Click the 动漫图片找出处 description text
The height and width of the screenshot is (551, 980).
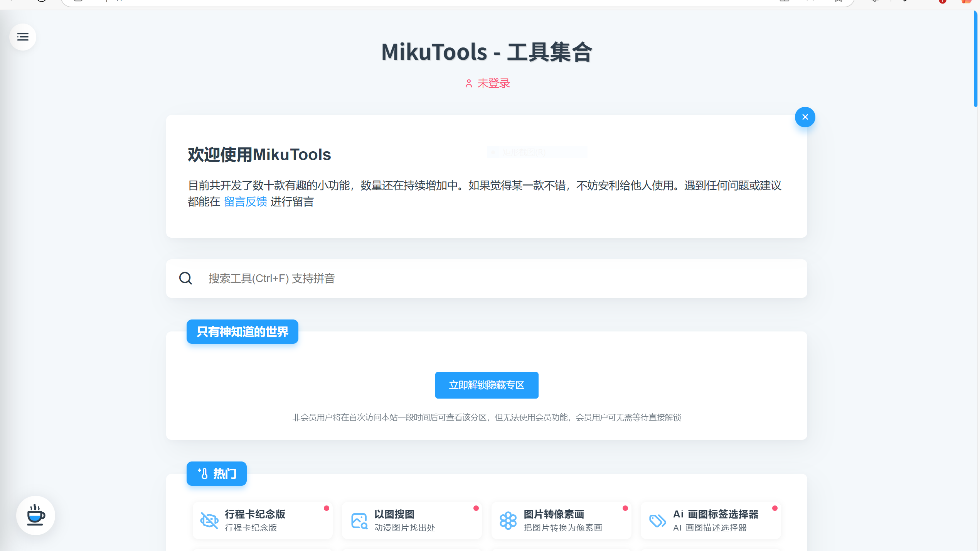[x=404, y=527]
